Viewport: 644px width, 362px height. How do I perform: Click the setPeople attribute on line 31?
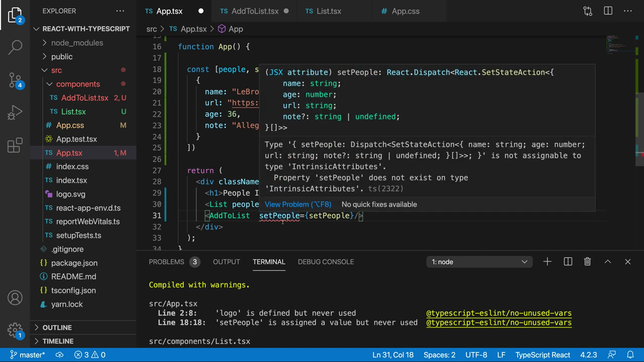click(x=279, y=215)
